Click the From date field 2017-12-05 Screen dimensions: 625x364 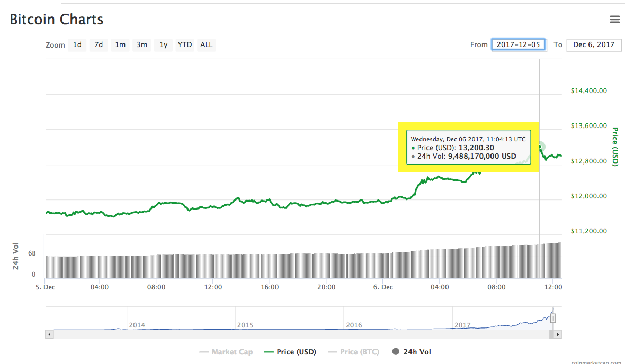pyautogui.click(x=518, y=44)
